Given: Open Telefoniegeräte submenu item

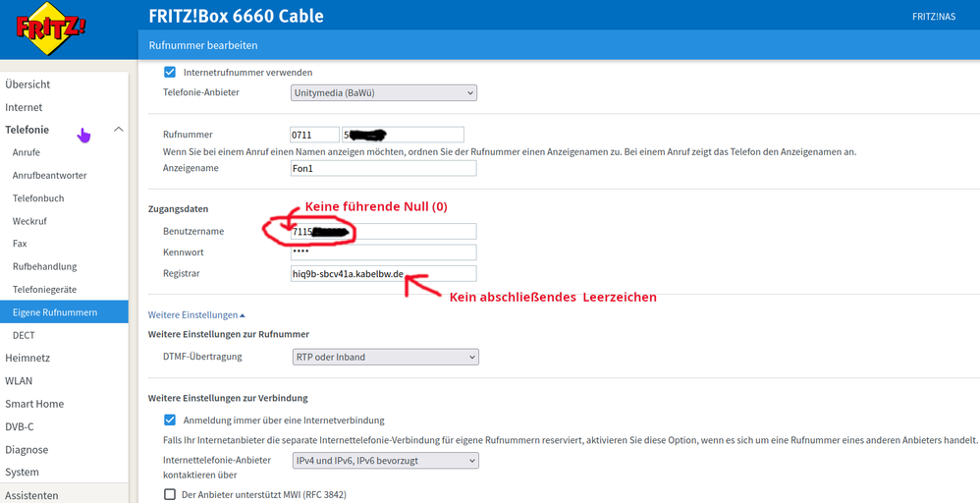Looking at the screenshot, I should tap(44, 290).
